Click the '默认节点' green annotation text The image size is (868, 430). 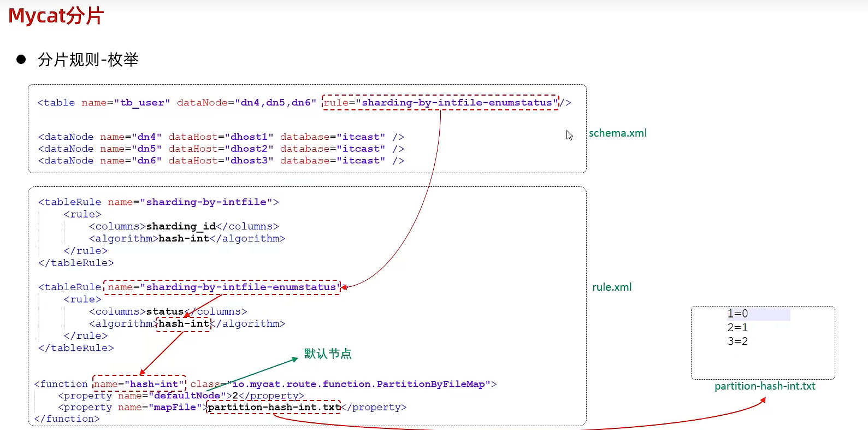(x=328, y=354)
